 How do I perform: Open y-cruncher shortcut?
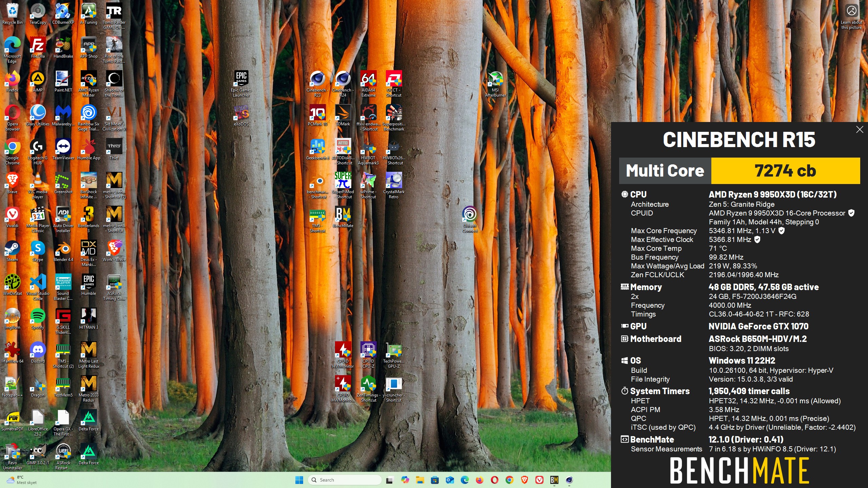tap(394, 389)
